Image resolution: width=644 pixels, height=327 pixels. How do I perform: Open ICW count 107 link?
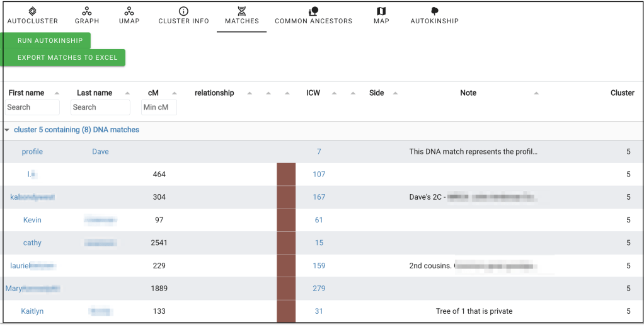click(x=319, y=175)
